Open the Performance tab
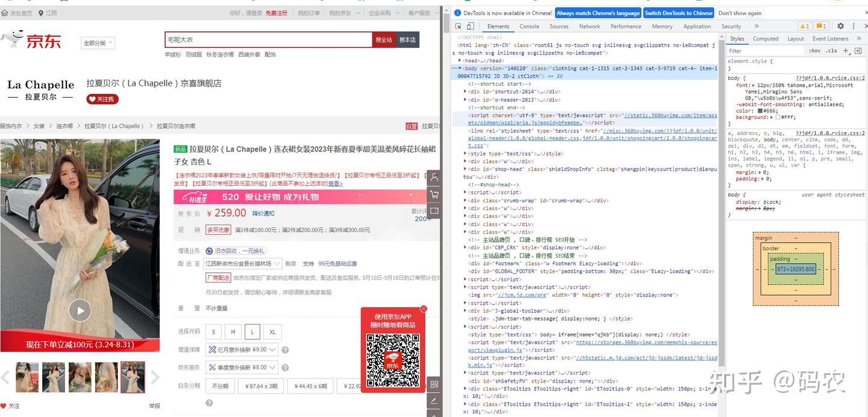The height and width of the screenshot is (417, 868). click(x=626, y=27)
